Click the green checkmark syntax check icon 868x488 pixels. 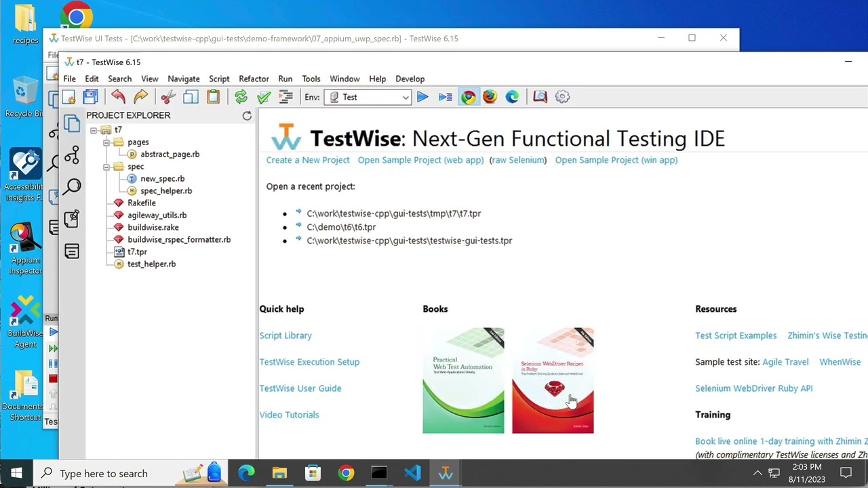coord(264,97)
